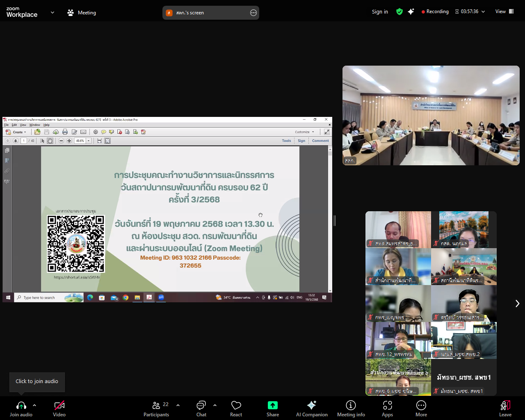Leave the meeting

pyautogui.click(x=505, y=406)
